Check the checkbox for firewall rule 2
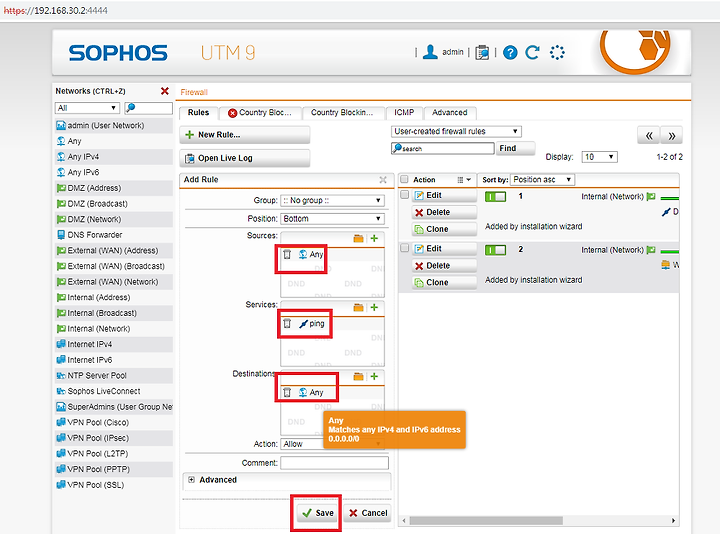Viewport: 720px width, 534px height. 405,248
